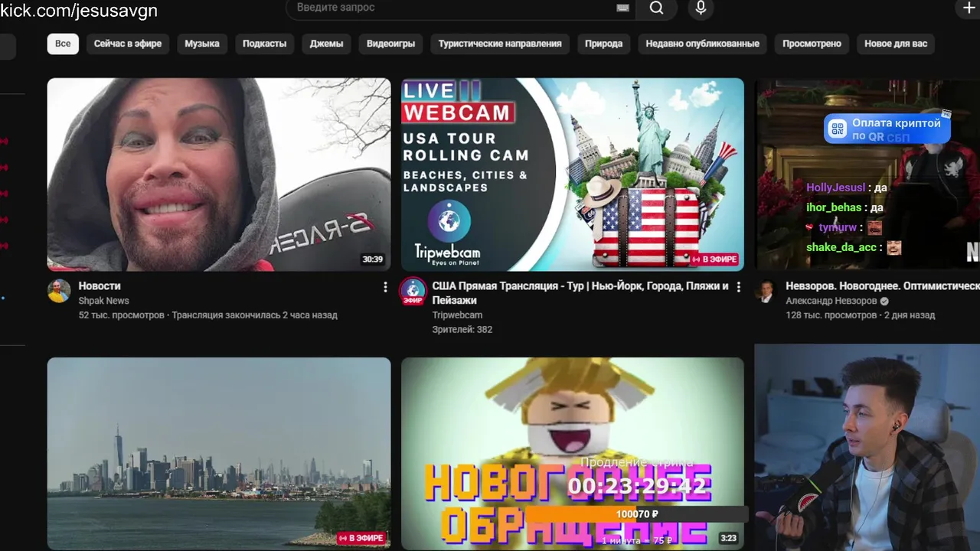Click the 00:23:29:42 stream timer
This screenshot has width=980, height=551.
point(637,487)
